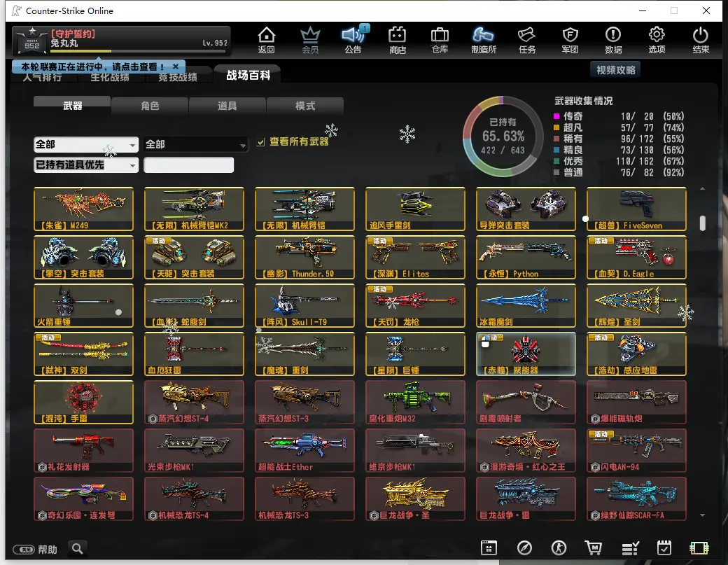
Task: Open the 选项 options gear icon
Action: tap(657, 40)
